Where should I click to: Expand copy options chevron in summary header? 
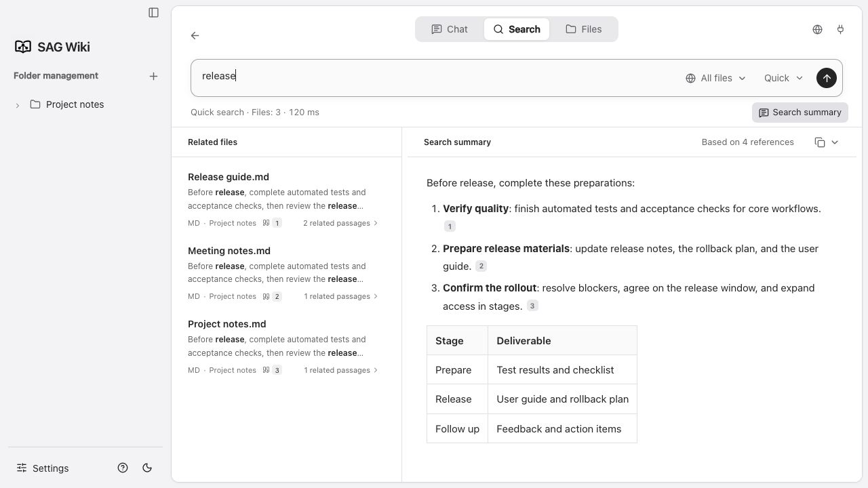click(835, 142)
